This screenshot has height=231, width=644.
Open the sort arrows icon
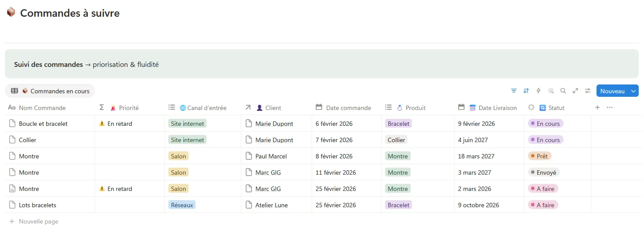pos(526,91)
